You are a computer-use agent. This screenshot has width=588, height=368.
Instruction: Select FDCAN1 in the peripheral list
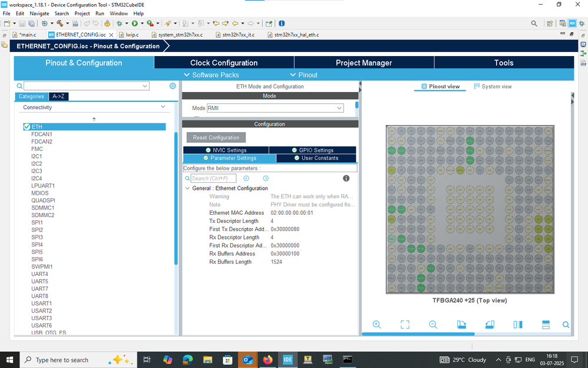(x=42, y=134)
